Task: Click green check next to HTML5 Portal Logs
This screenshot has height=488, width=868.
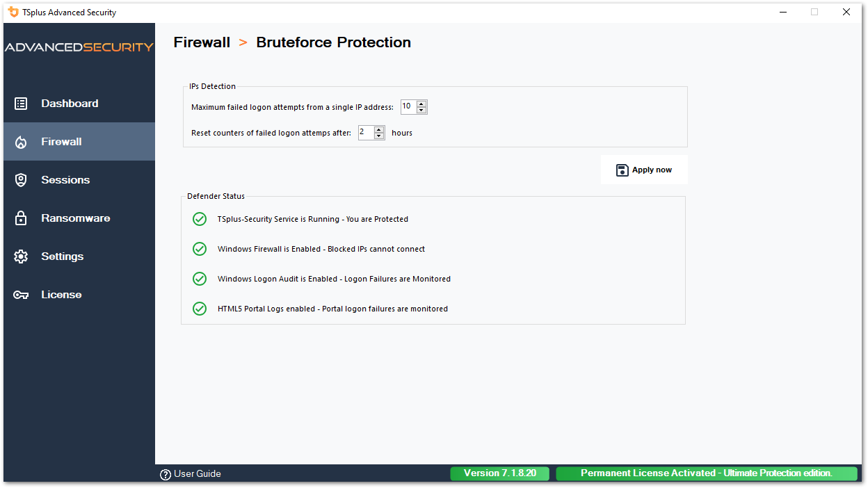Action: [200, 309]
